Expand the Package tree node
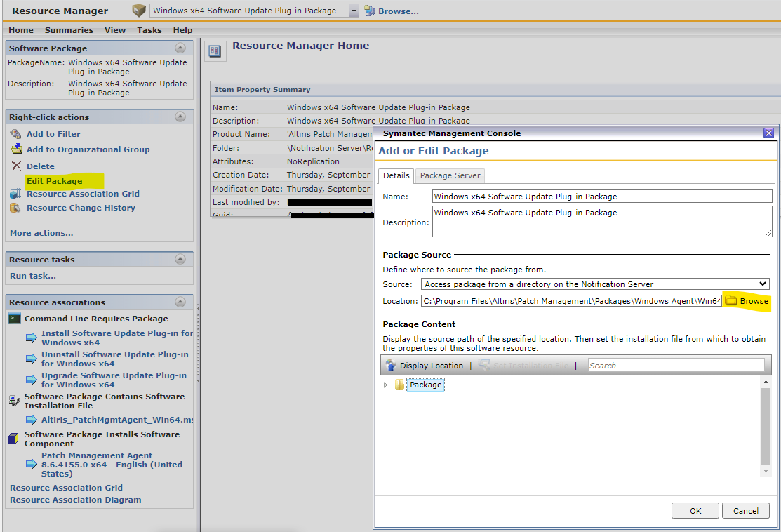 click(385, 385)
